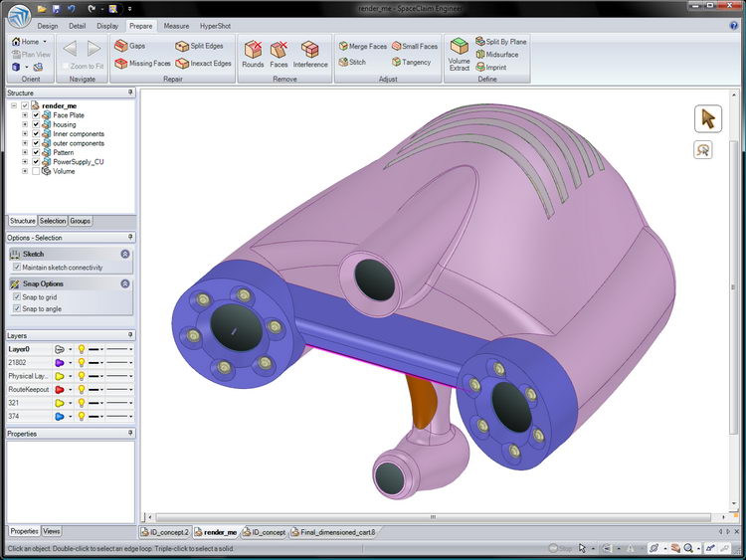Screen dimensions: 746x560
Task: Click the Volume Extract tool
Action: 459,54
